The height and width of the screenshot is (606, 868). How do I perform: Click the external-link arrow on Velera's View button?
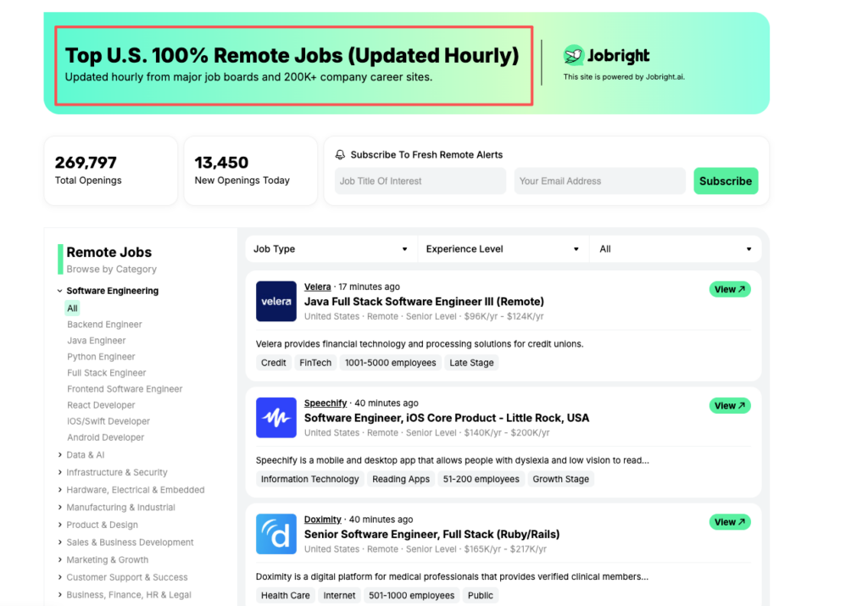[741, 289]
